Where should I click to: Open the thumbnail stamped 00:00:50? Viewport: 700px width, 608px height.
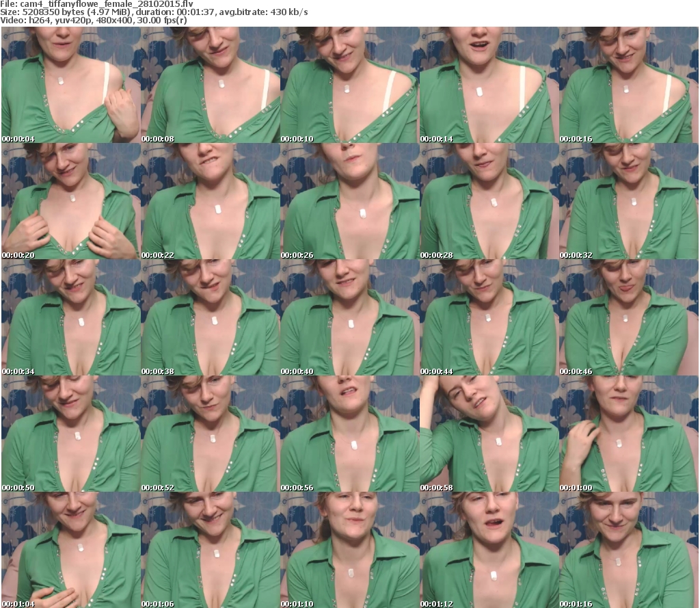coord(71,434)
